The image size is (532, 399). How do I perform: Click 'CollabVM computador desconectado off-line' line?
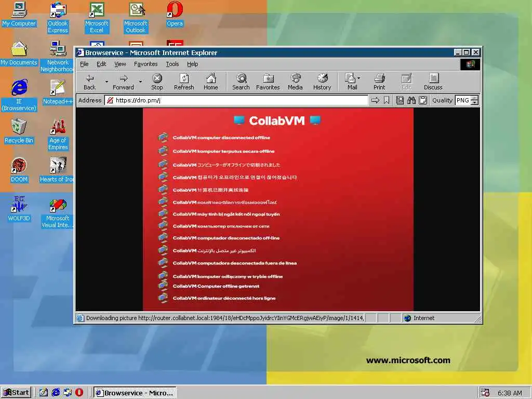[226, 238]
